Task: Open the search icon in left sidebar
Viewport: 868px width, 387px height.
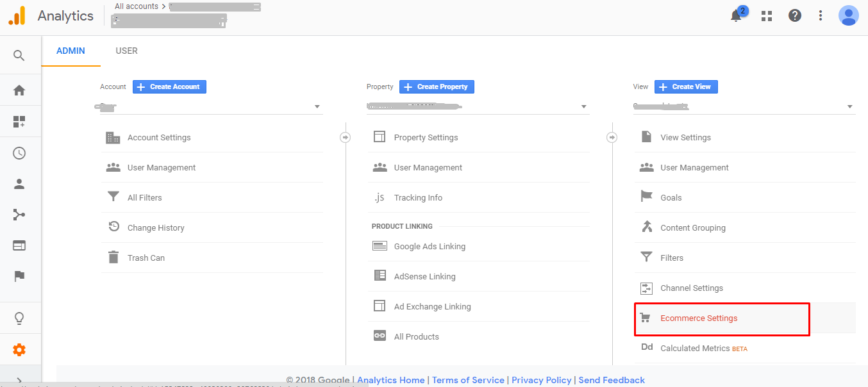Action: 19,56
